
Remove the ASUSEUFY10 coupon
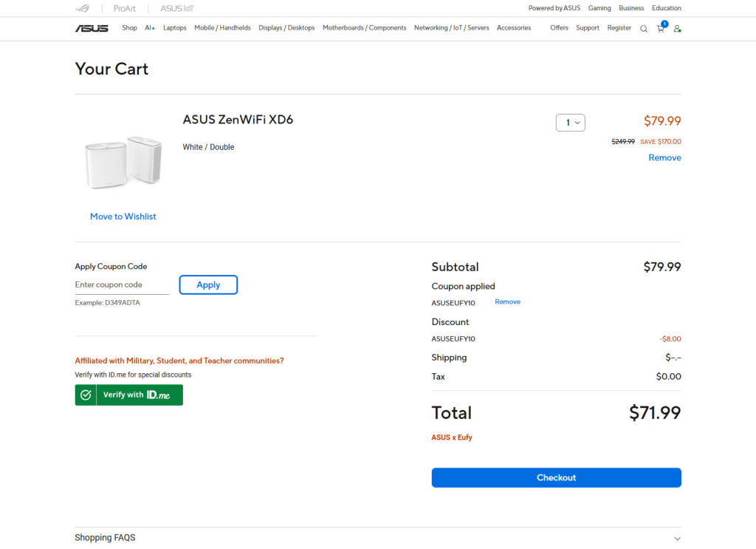507,301
